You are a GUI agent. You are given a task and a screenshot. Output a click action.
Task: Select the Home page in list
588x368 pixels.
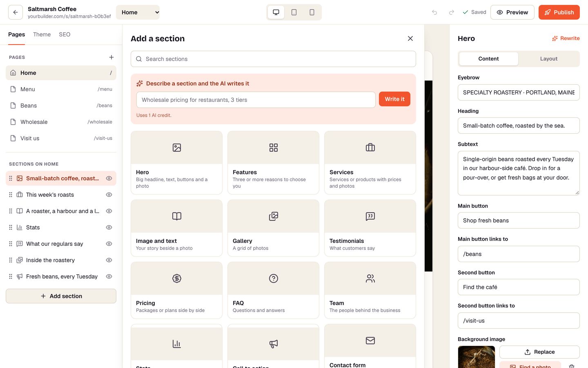[x=61, y=73]
